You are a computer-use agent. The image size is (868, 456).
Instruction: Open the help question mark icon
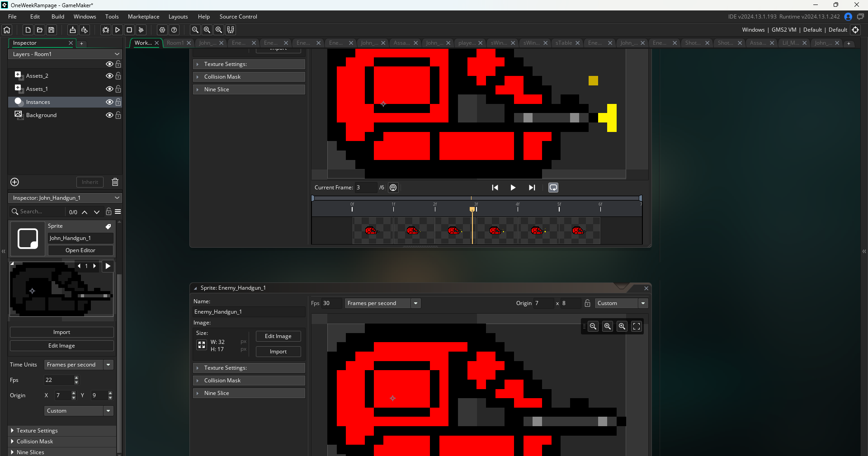[x=174, y=30]
